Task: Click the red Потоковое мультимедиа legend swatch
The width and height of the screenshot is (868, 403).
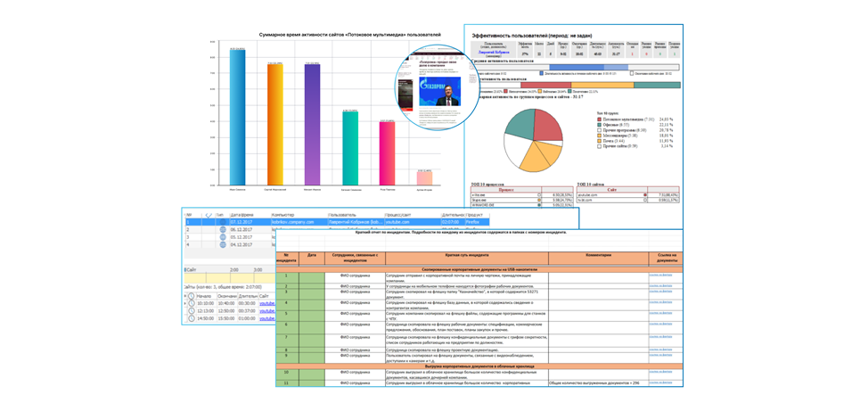Action: tap(600, 119)
